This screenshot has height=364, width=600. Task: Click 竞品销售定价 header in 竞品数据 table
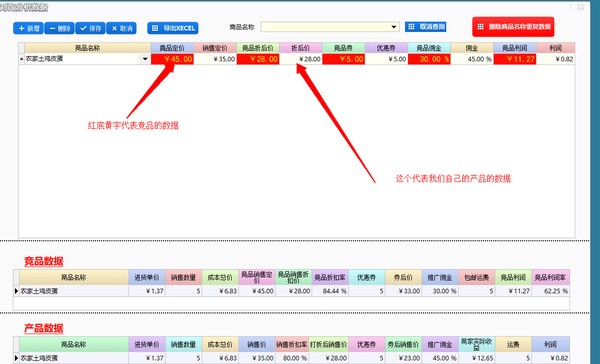tap(257, 277)
